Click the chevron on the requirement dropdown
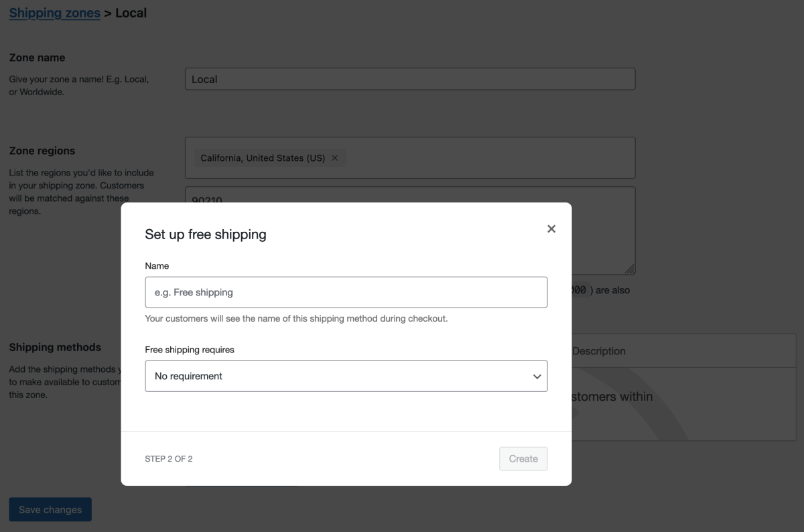The width and height of the screenshot is (804, 532). click(x=536, y=376)
